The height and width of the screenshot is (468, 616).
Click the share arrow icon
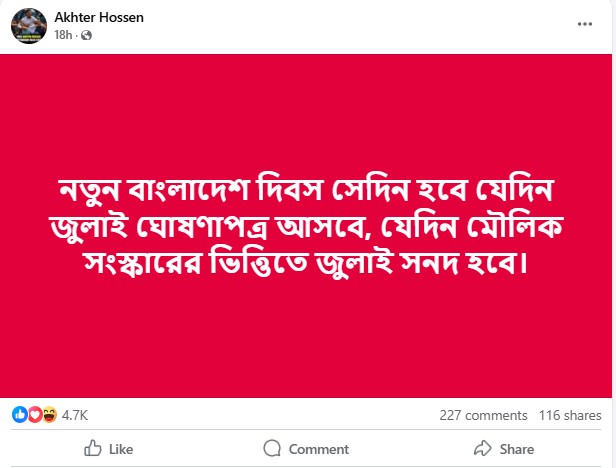point(482,449)
